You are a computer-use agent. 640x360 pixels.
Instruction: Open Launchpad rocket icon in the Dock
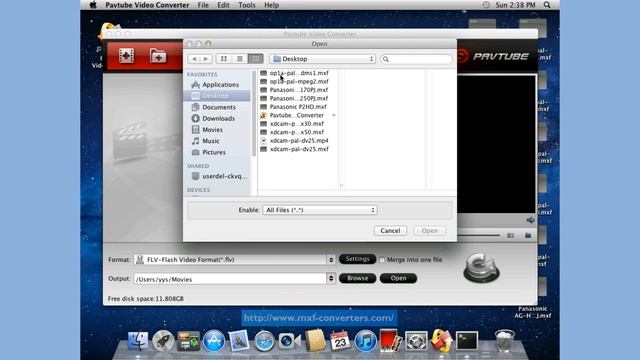(163, 341)
